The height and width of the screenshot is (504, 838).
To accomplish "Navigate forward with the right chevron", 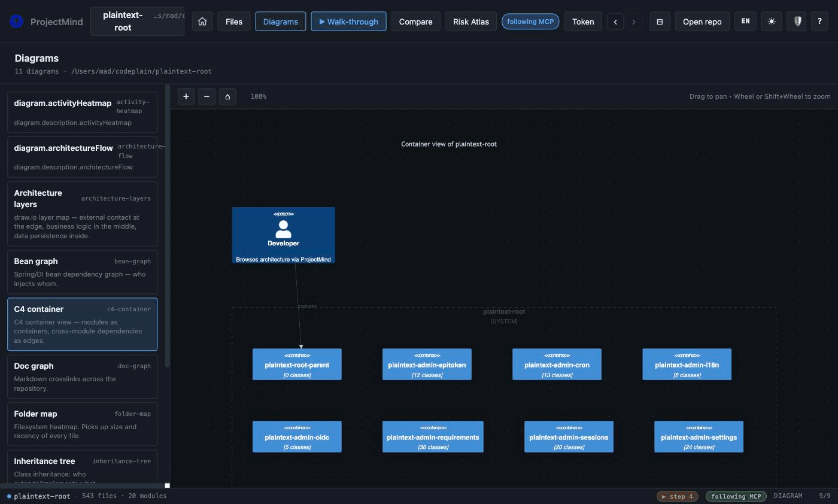I will (x=633, y=22).
